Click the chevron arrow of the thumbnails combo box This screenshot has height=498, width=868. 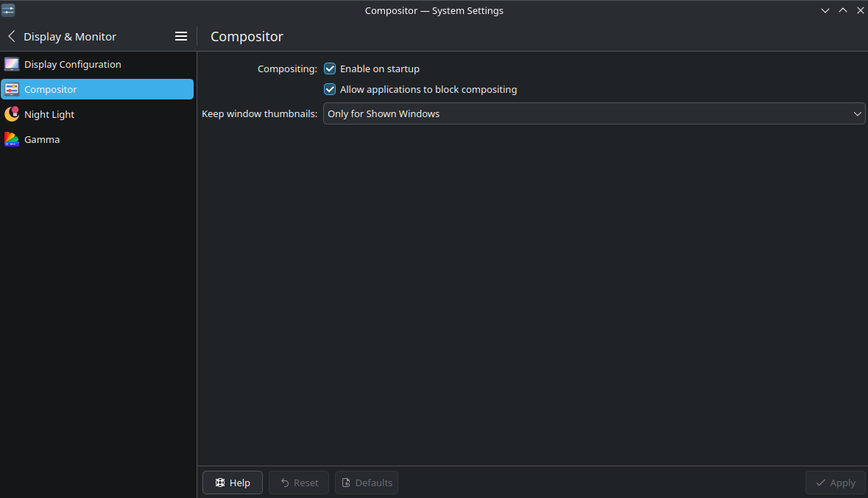[857, 113]
